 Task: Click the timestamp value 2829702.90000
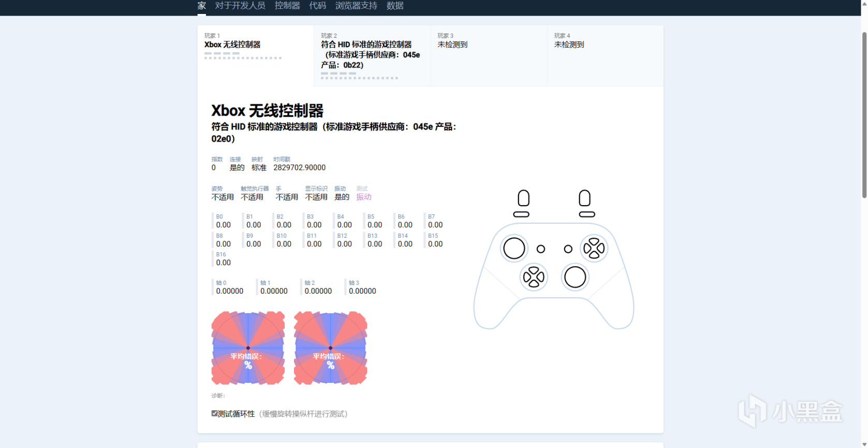[x=300, y=168]
